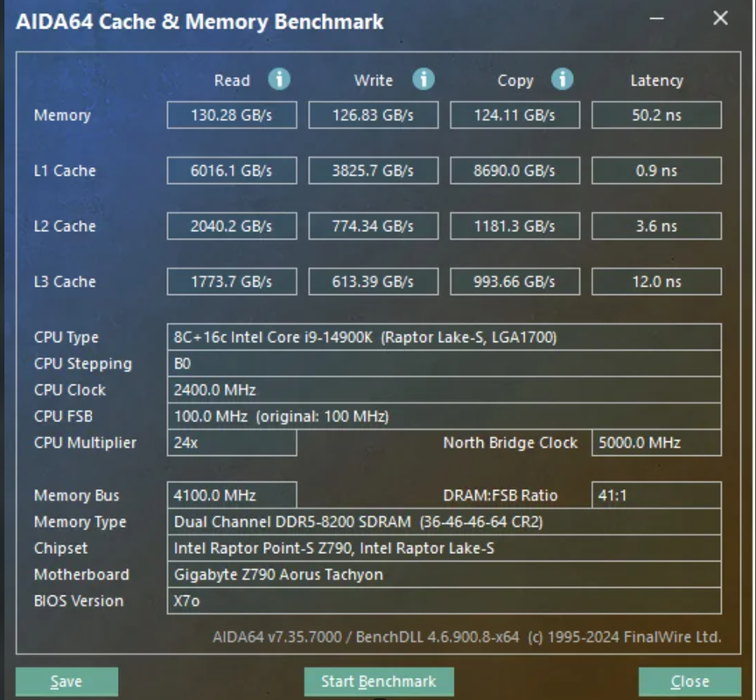Screen dimensions: 756x700
Task: Click the CPU Type field showing i9-14900K
Action: click(x=444, y=337)
